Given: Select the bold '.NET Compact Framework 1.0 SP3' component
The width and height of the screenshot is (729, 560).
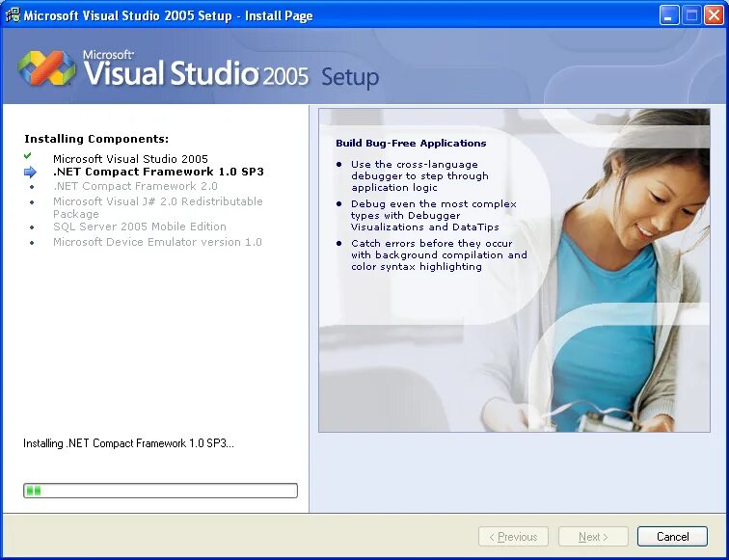Looking at the screenshot, I should click(x=158, y=172).
